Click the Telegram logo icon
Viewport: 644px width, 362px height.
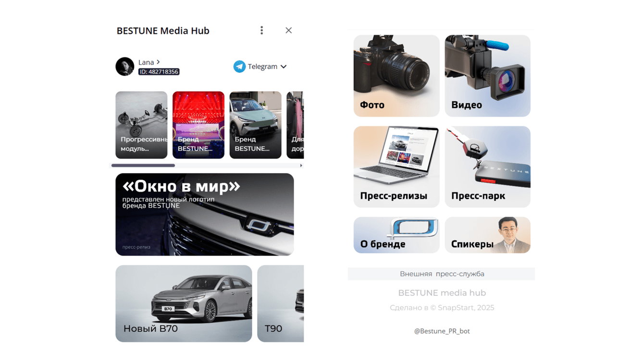coord(239,66)
